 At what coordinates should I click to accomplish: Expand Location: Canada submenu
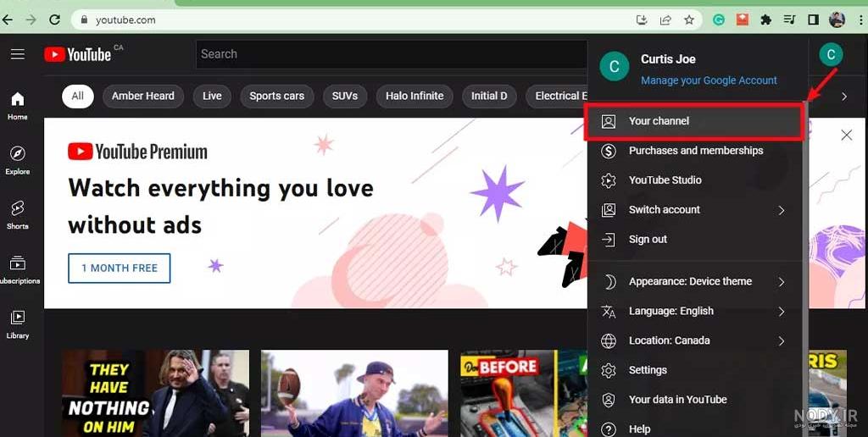(x=693, y=340)
